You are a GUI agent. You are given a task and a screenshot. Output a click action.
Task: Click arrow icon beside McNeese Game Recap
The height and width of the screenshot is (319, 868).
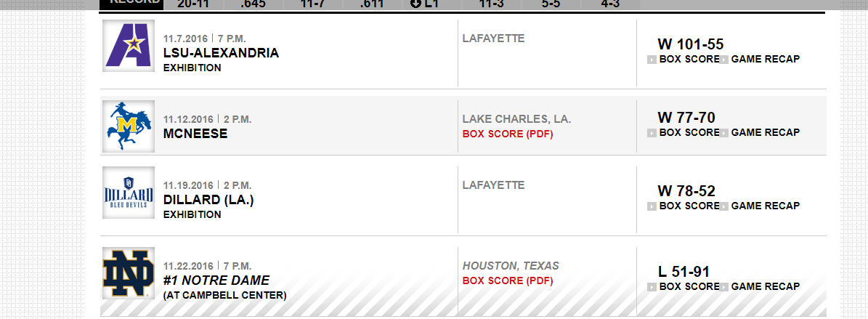pyautogui.click(x=723, y=133)
